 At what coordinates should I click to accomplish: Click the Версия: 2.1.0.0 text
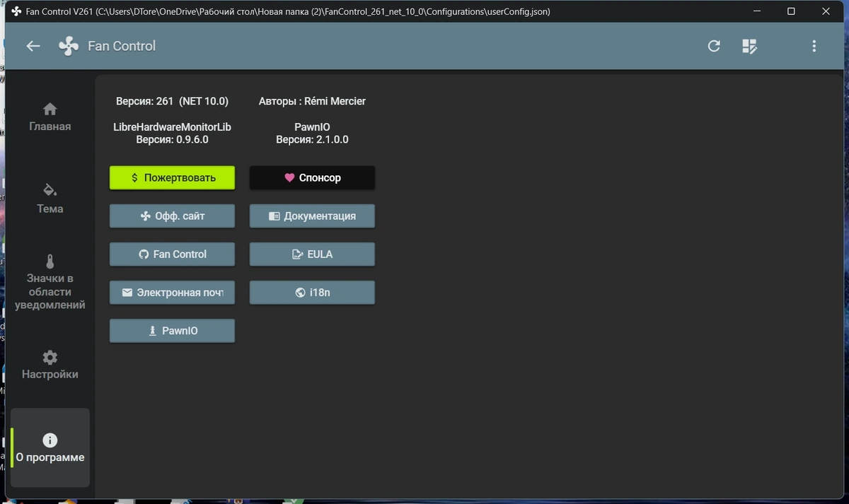(312, 139)
